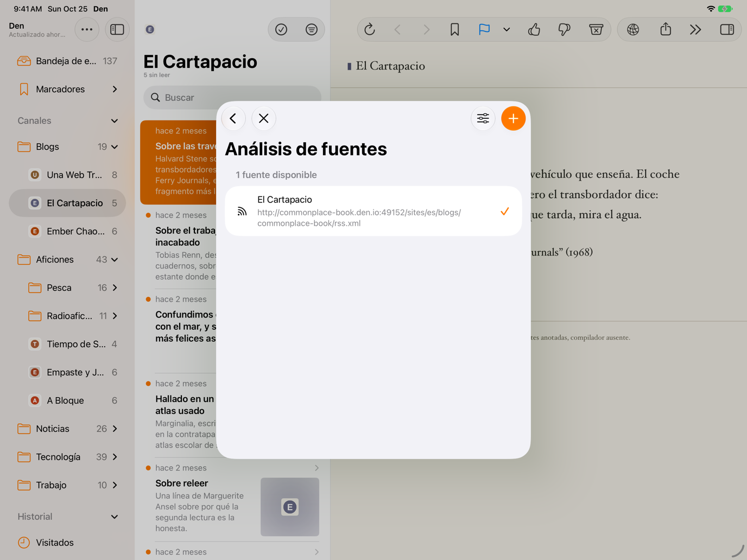Collapse the Aficiones folder chevron
The width and height of the screenshot is (747, 560).
point(115,259)
